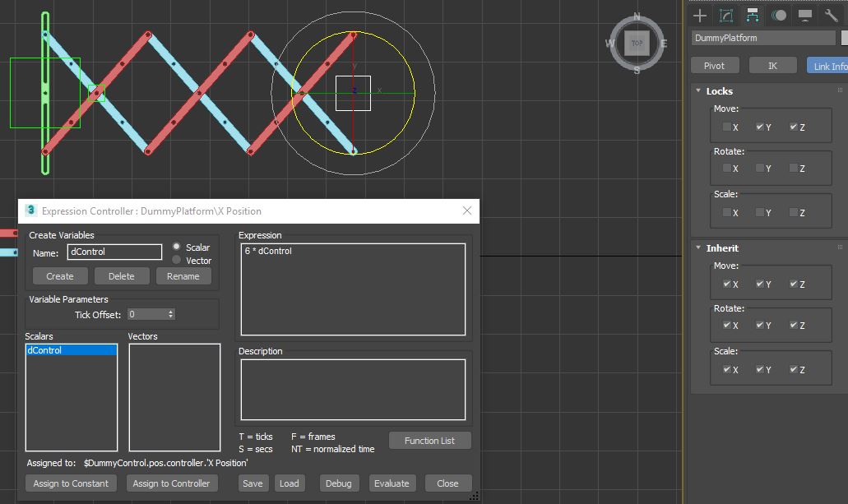Click the ViewCube W compass letter
Image resolution: width=848 pixels, height=504 pixels.
(610, 44)
